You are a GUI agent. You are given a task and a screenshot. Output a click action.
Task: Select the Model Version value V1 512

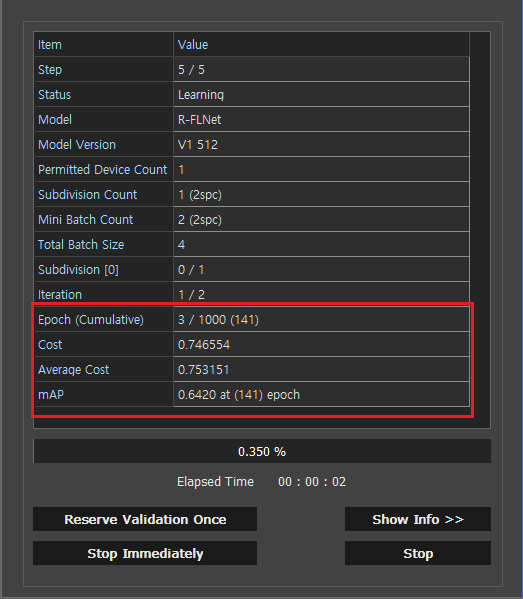tap(321, 144)
